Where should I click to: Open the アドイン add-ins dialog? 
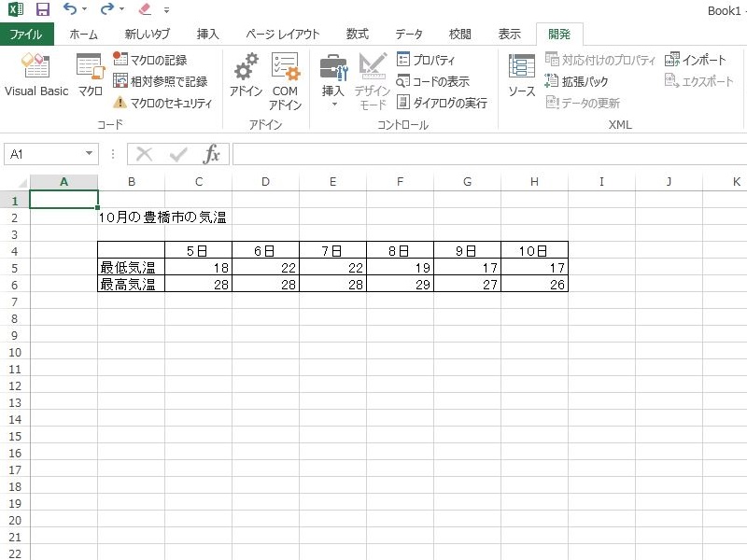(x=246, y=75)
